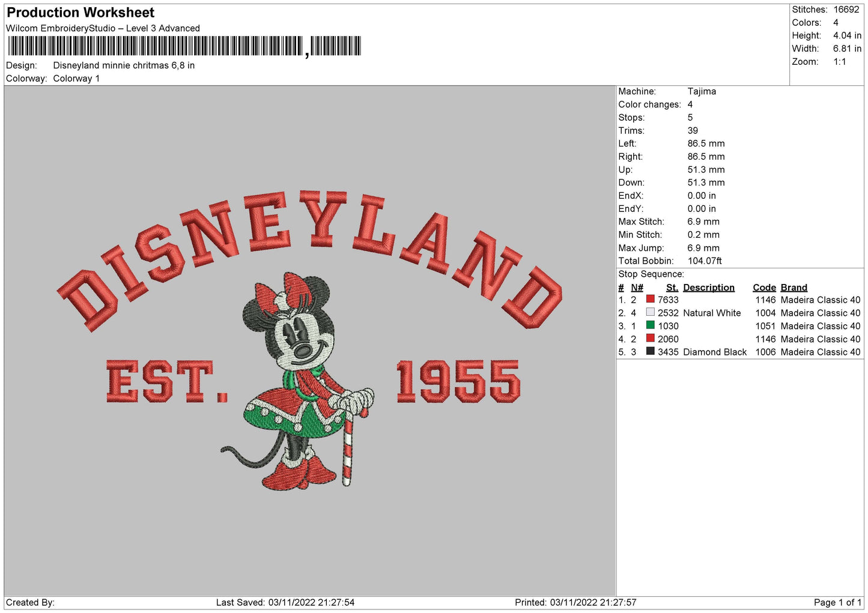Image resolution: width=868 pixels, height=613 pixels.
Task: Select the Diamond Black thread swatch
Action: pyautogui.click(x=650, y=351)
